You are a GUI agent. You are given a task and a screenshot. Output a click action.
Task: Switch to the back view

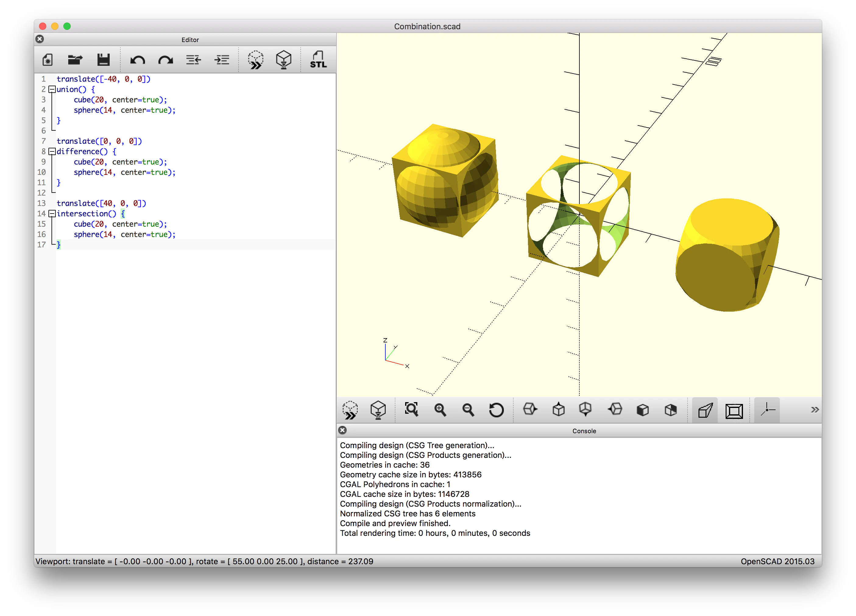[x=671, y=410]
